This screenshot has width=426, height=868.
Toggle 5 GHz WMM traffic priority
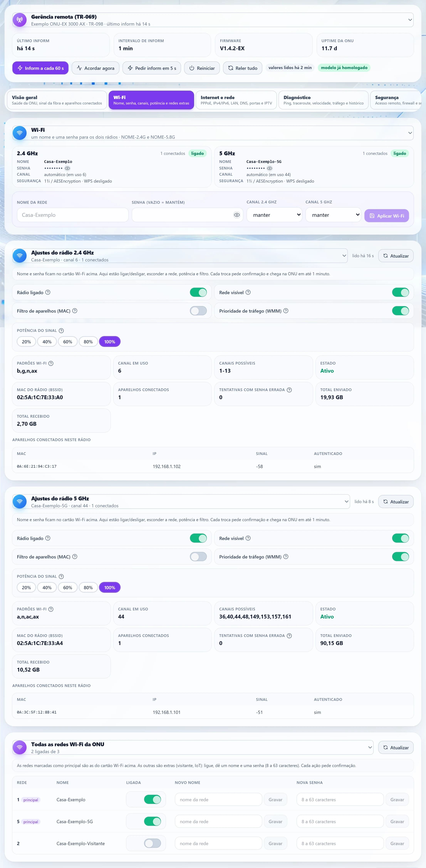tap(400, 557)
